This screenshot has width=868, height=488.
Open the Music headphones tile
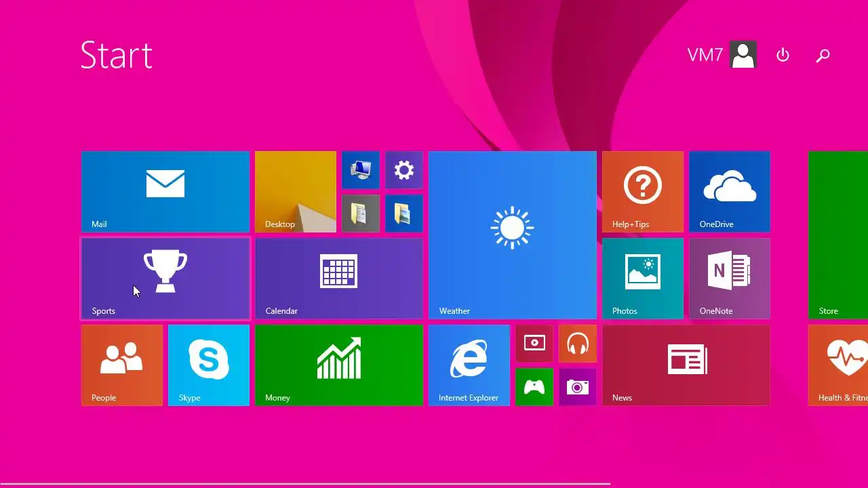[578, 344]
